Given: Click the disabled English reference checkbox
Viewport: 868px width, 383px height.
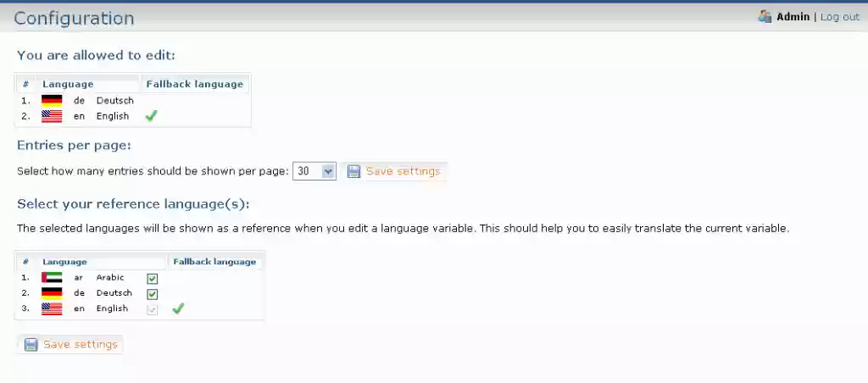Looking at the screenshot, I should [x=153, y=309].
